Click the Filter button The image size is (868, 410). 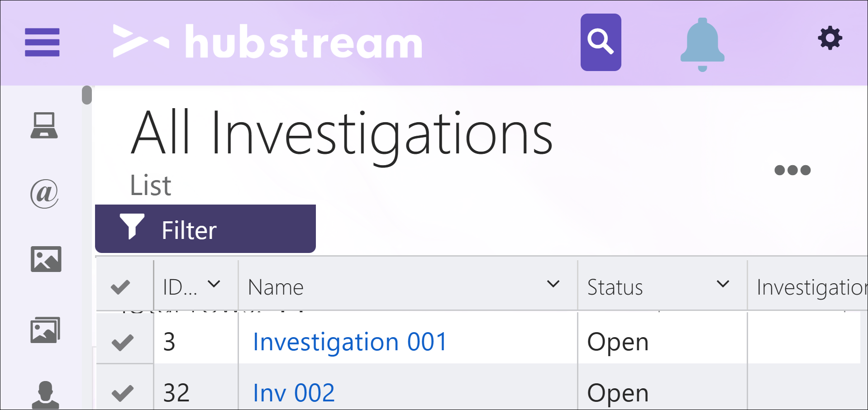[205, 229]
